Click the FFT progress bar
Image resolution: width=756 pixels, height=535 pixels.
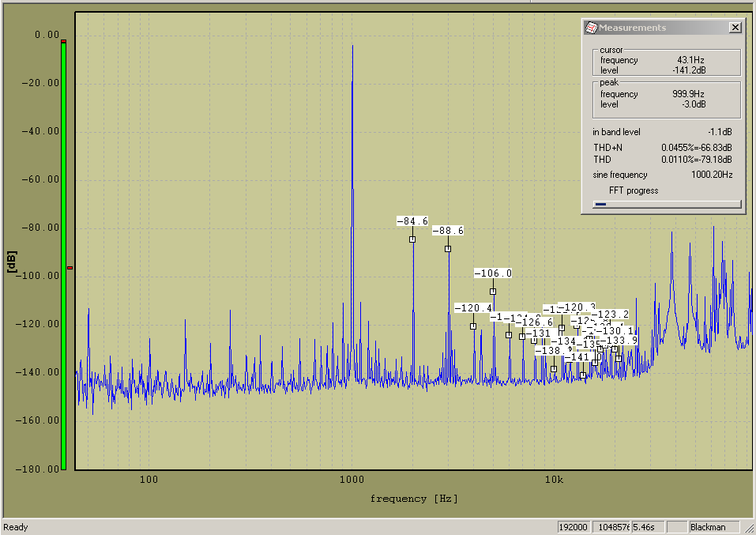668,204
